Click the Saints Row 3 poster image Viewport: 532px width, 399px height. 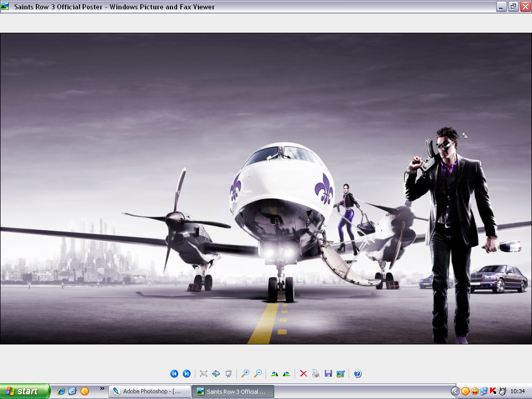tap(266, 189)
